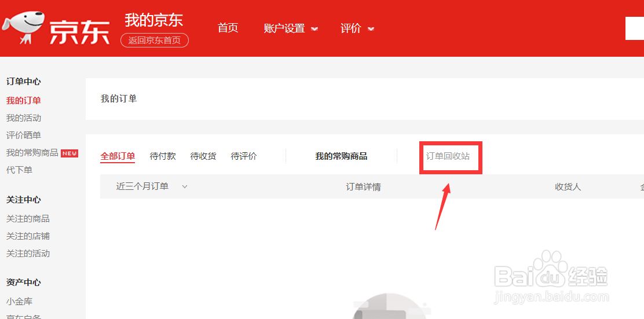644x319 pixels.
Task: Open 代下单 in the sidebar
Action: coord(19,170)
